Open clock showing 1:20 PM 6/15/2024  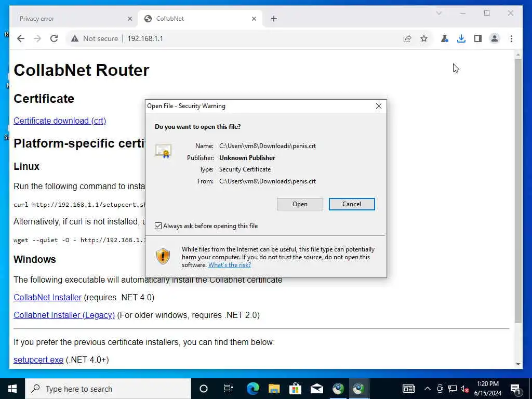coord(487,389)
